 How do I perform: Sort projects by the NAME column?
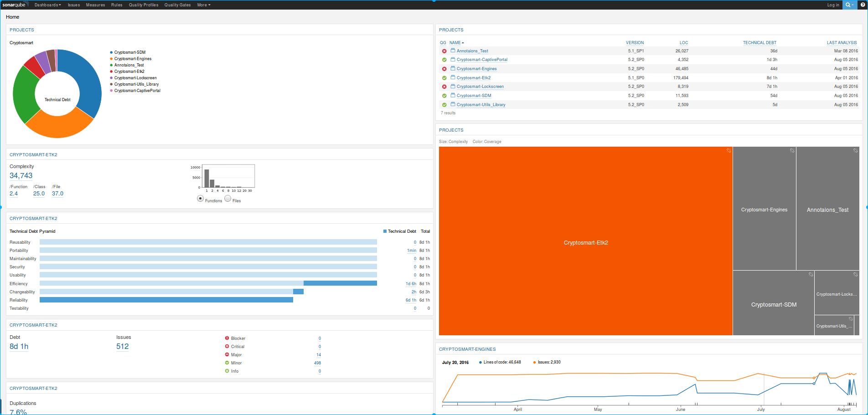456,43
